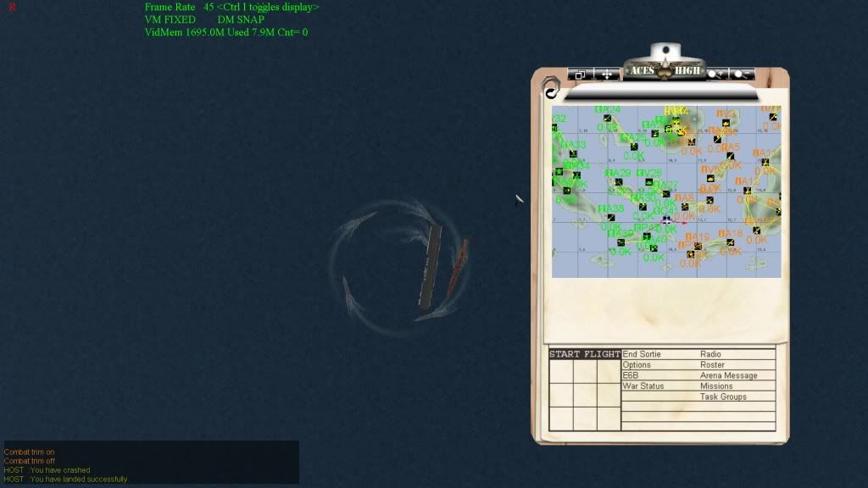
Task: Click the clipboard detach window icon
Action: tap(580, 75)
